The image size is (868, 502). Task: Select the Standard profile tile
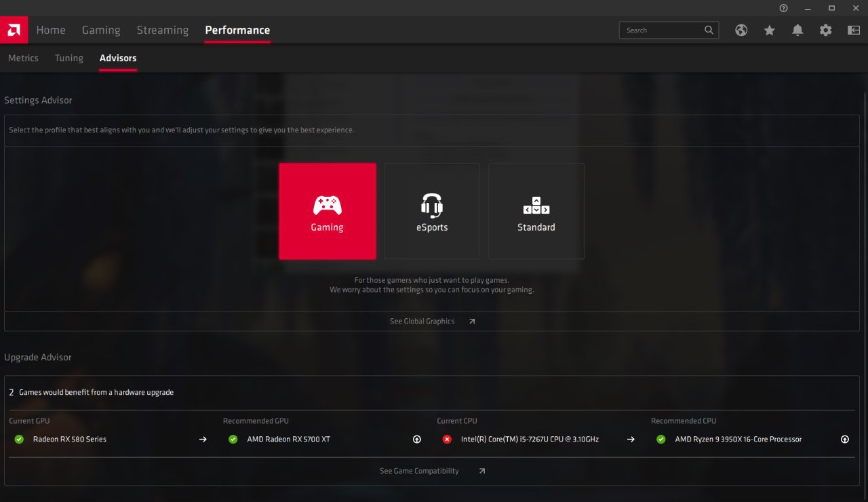(536, 211)
